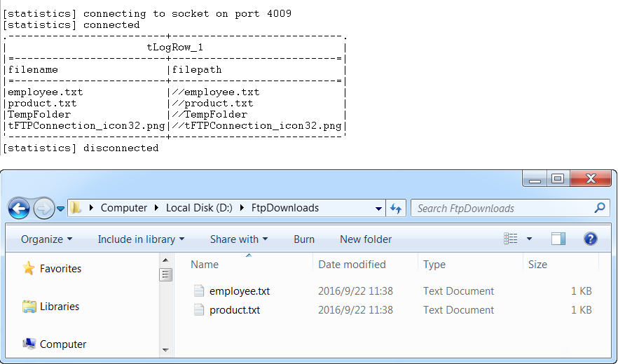Click the '[statistics] disconnected' console line
Image resolution: width=618 pixels, height=364 pixels.
pos(81,148)
